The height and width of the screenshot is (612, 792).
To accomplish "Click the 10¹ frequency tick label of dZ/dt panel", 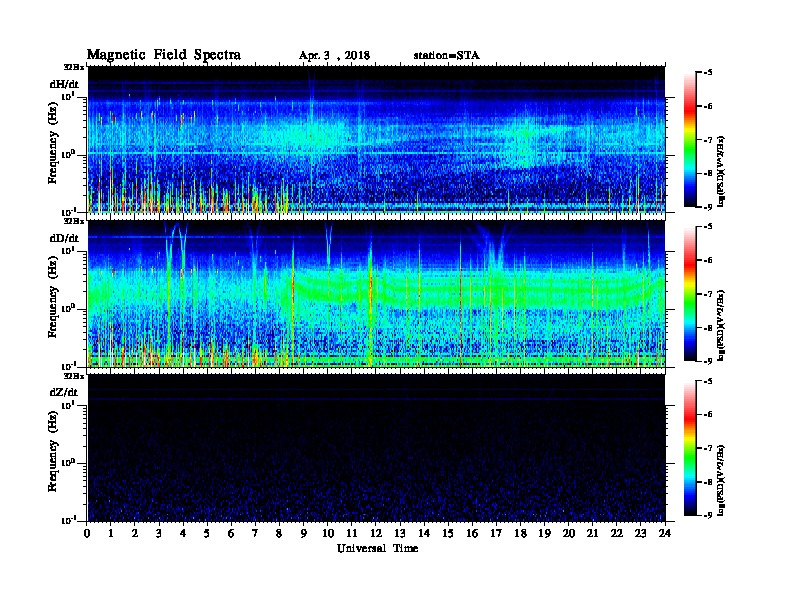I will [69, 405].
